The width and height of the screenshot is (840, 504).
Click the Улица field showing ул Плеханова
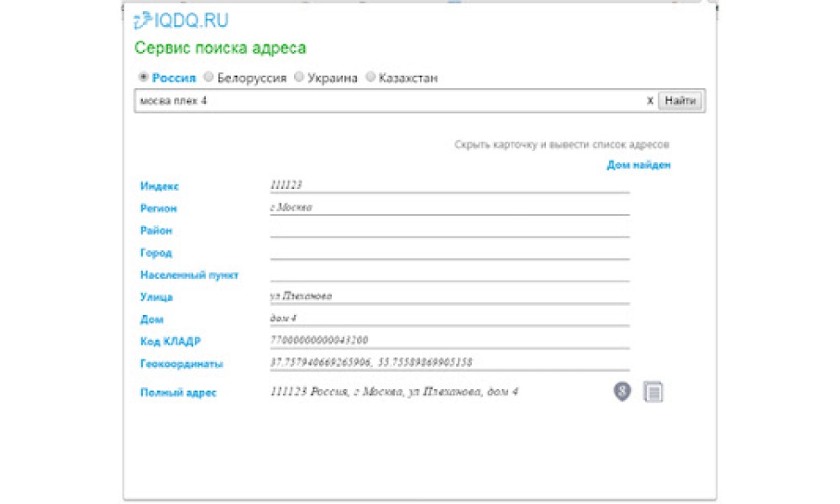449,297
